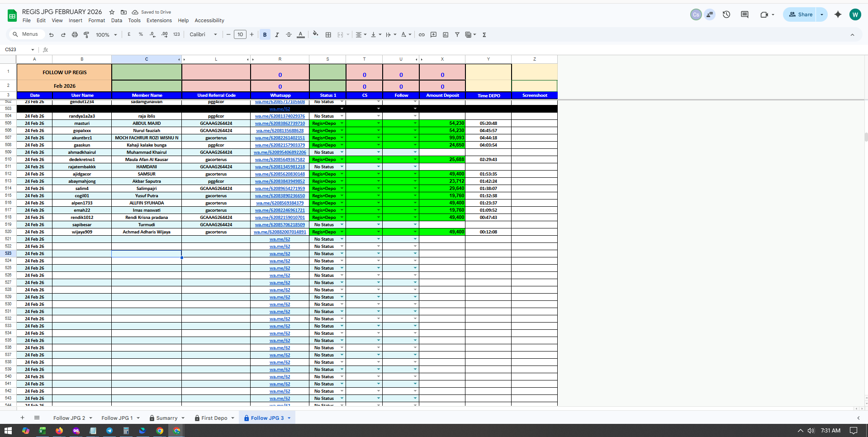Image resolution: width=868 pixels, height=437 pixels.
Task: Open the Calibri font dropdown
Action: coord(203,35)
